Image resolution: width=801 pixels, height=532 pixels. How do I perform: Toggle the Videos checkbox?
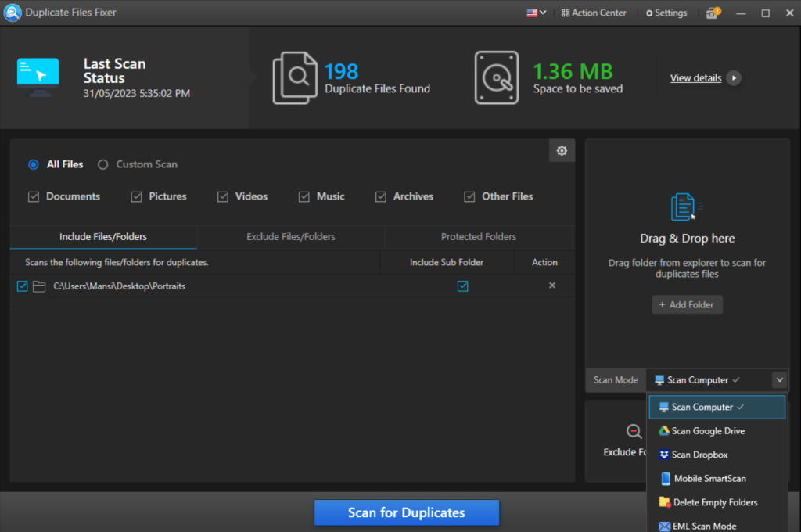tap(223, 196)
